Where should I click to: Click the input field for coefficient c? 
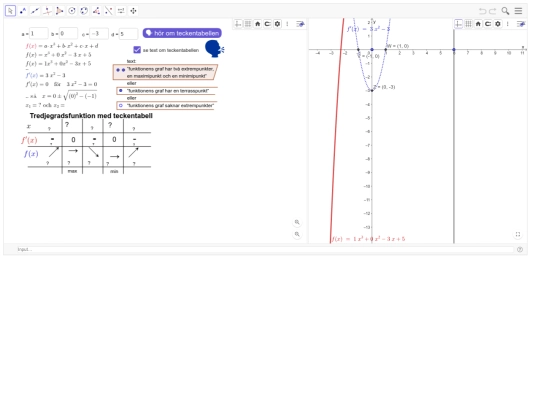point(99,33)
